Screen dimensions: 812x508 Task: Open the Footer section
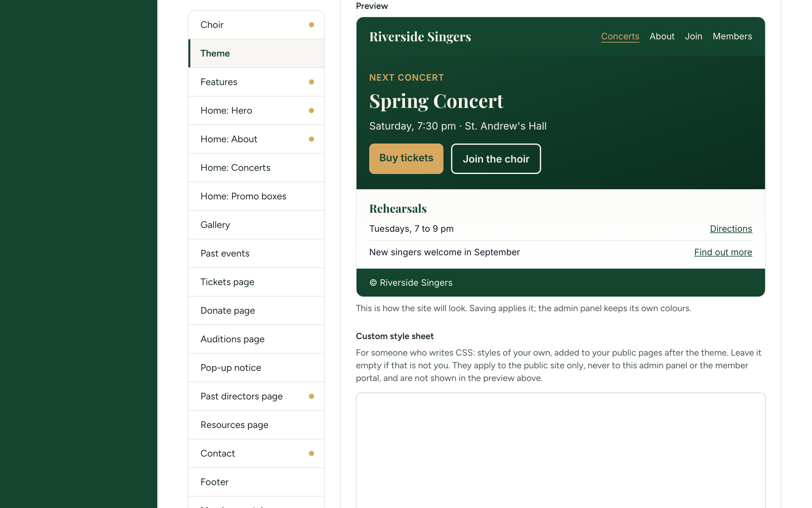pos(256,482)
